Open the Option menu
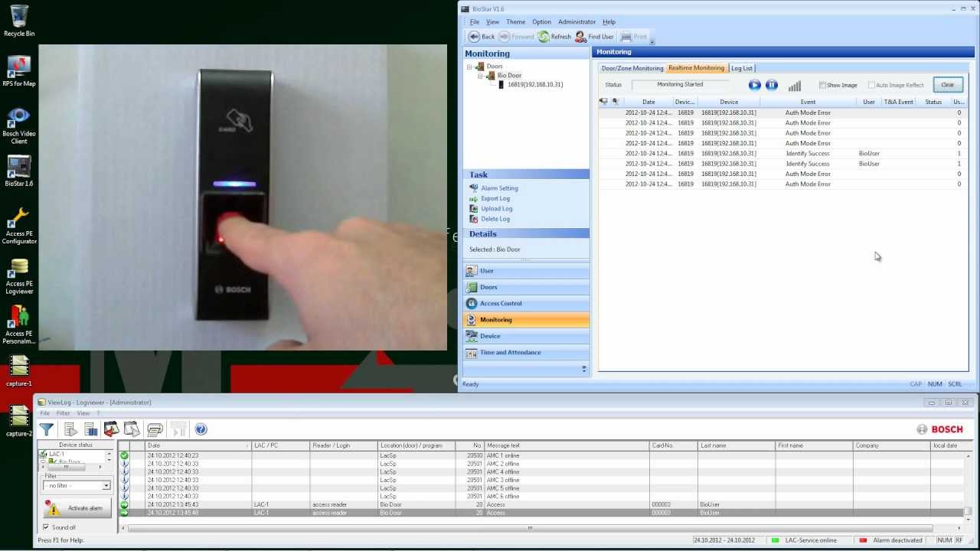 [541, 22]
